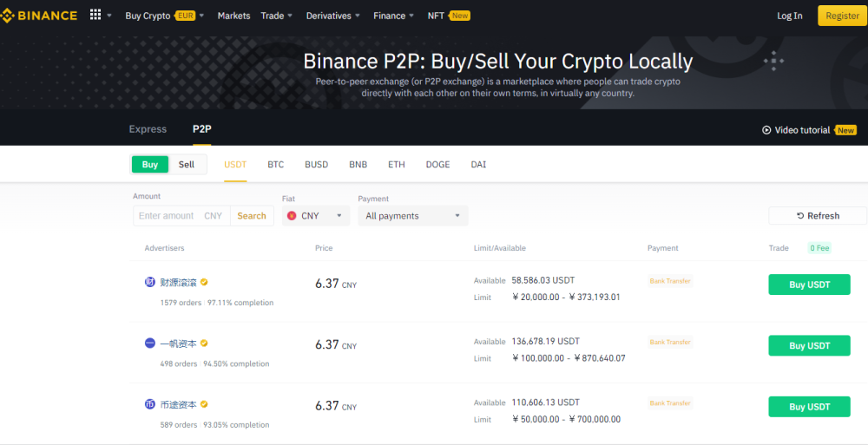Select the Sell toggle

187,165
